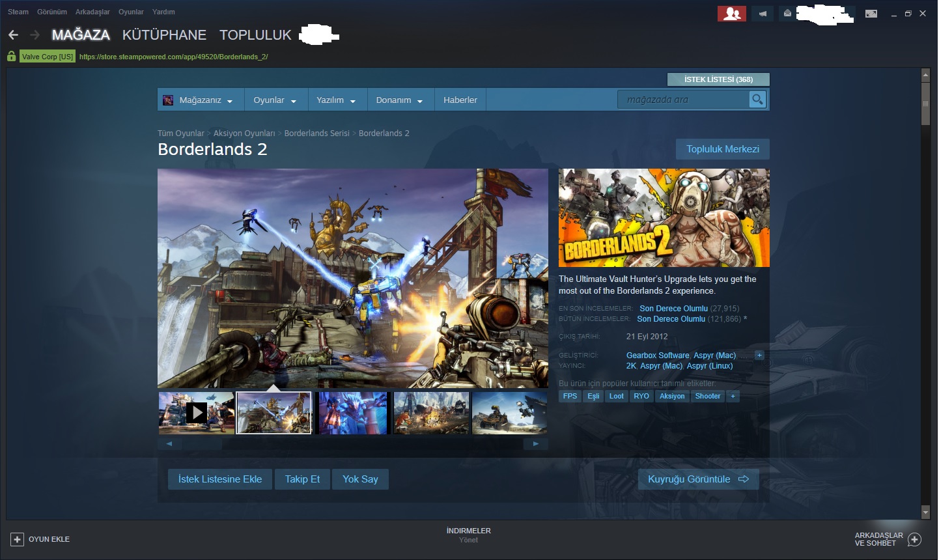Image resolution: width=939 pixels, height=560 pixels.
Task: Click the store search magnifier icon
Action: pyautogui.click(x=757, y=100)
